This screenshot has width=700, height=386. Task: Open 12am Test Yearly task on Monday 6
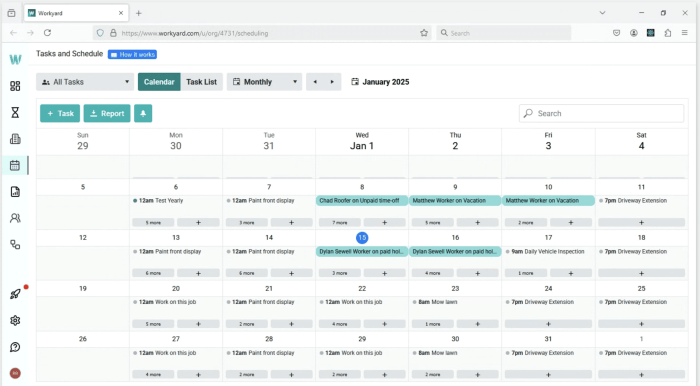click(x=158, y=201)
